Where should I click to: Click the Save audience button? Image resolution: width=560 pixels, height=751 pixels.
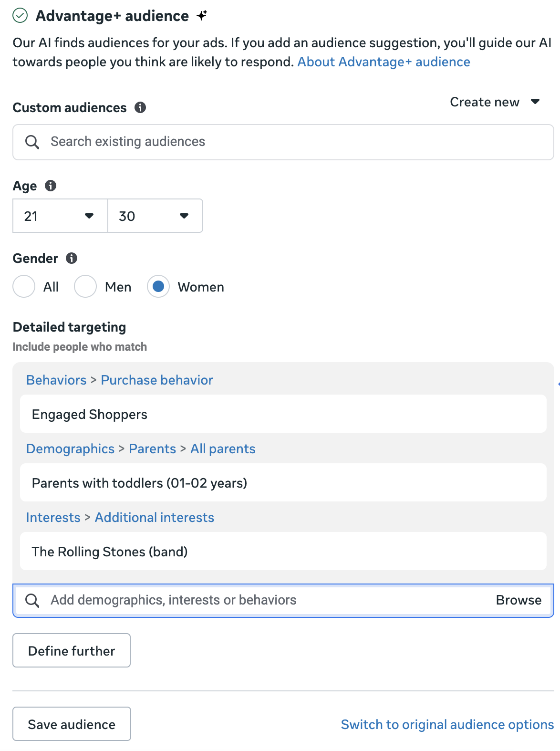(72, 724)
